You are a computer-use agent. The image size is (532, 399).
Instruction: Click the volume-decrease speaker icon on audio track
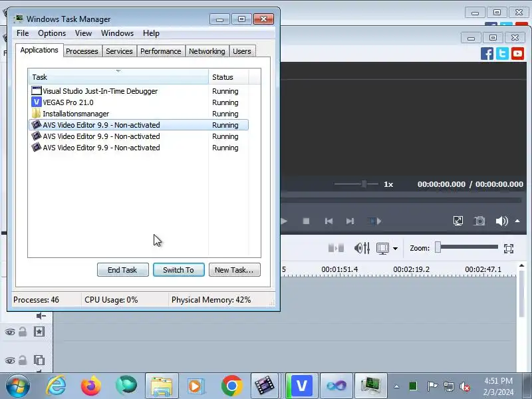click(x=41, y=317)
